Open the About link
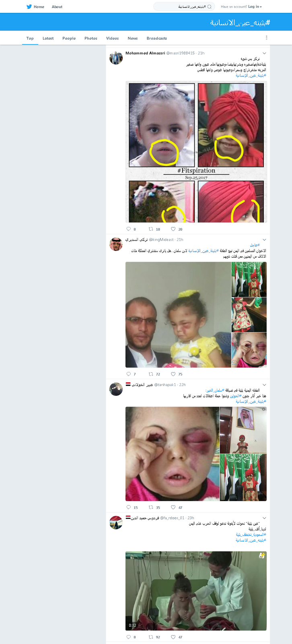The image size is (292, 644). (x=57, y=6)
